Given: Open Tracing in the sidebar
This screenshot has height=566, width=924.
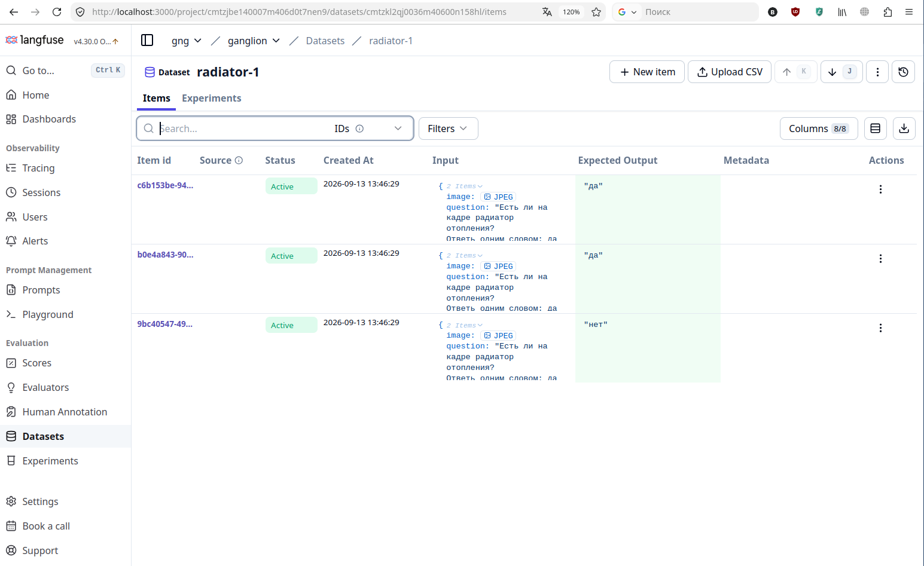Looking at the screenshot, I should click(65, 168).
